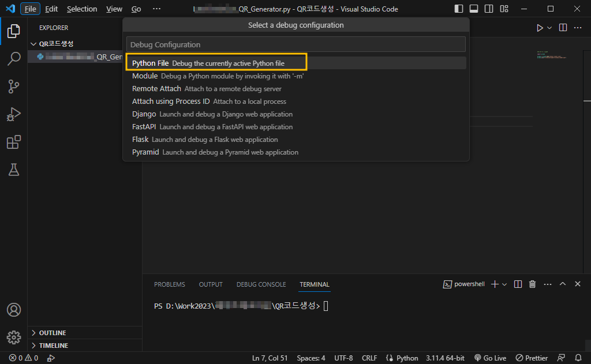This screenshot has width=591, height=364.
Task: Open the Selection menu
Action: (x=82, y=9)
